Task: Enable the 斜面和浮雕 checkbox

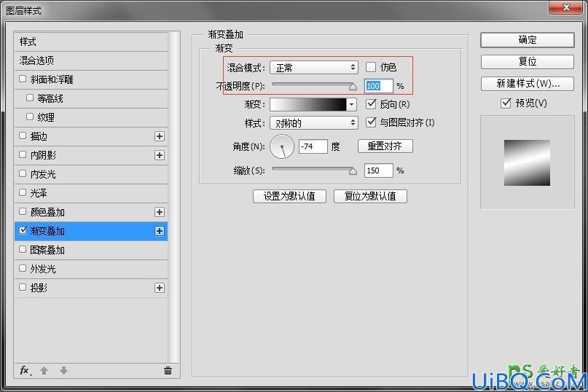Action: tap(23, 79)
